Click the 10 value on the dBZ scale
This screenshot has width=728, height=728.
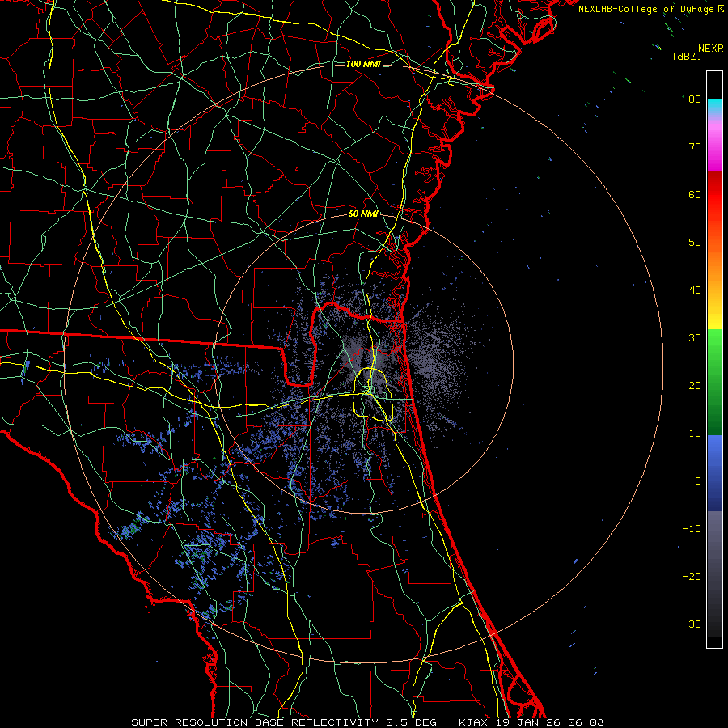(x=695, y=434)
